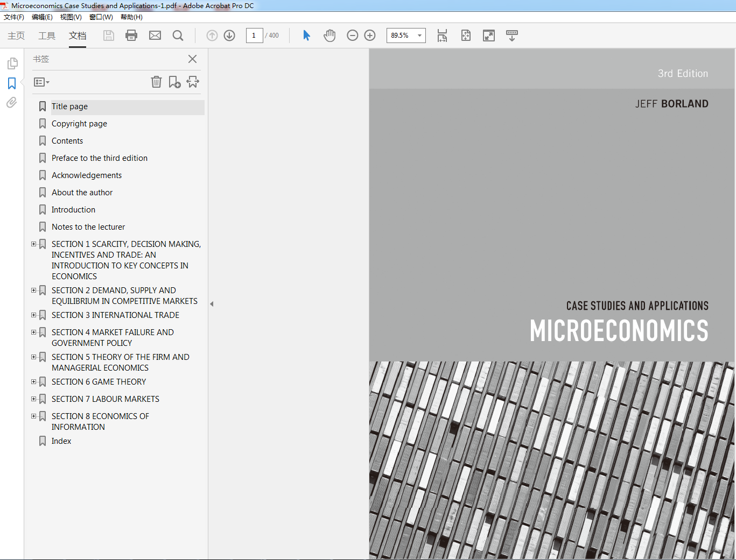The image size is (736, 560).
Task: Expand SECTION 2 bookmark node
Action: (33, 290)
